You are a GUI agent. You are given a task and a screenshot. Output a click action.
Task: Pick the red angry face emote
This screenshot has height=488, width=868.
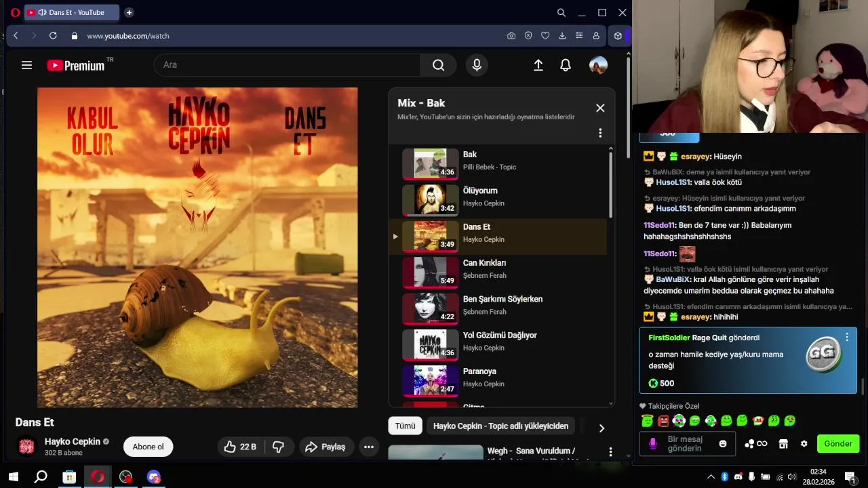tap(663, 421)
